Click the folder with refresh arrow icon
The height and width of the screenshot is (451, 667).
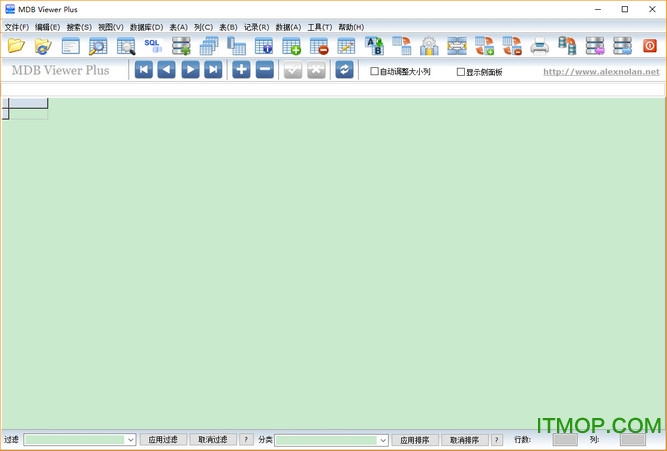[x=43, y=46]
